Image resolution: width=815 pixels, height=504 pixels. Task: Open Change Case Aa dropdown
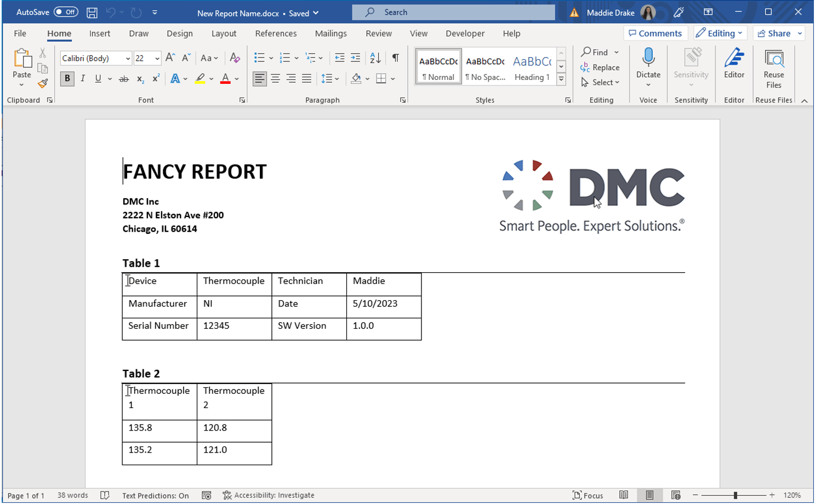coord(209,58)
